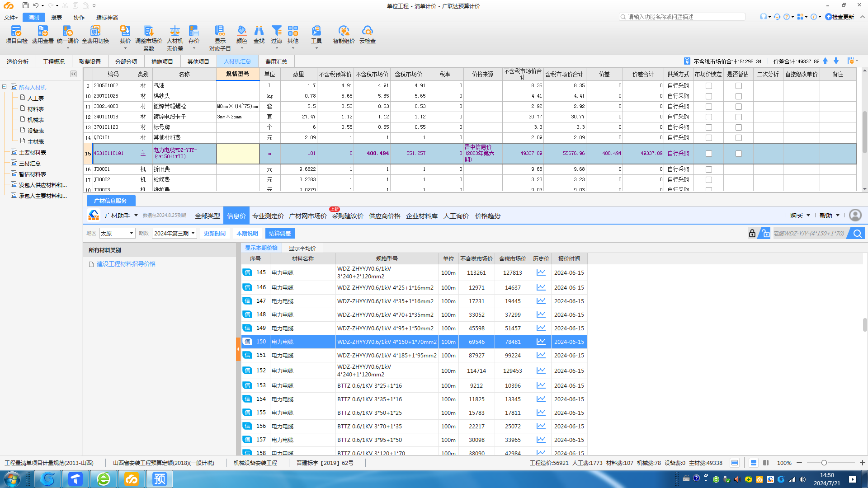Open the 期数 2024年第三期 dropdown

click(x=174, y=233)
